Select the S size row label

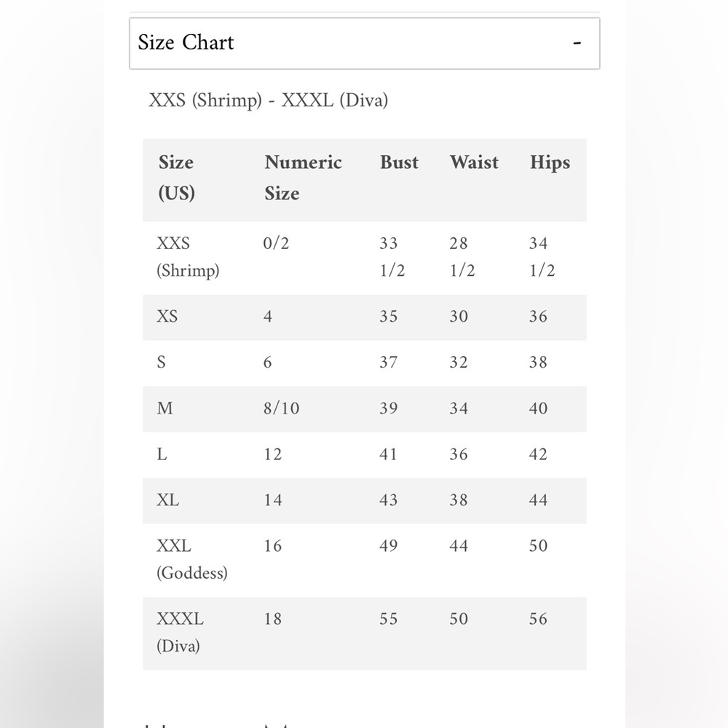[x=162, y=363]
